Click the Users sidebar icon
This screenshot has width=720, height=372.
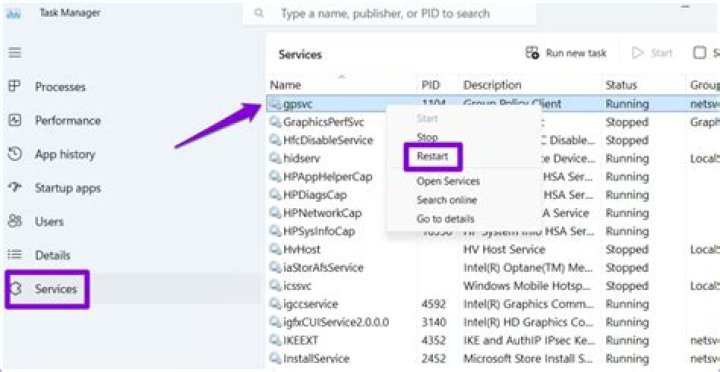(15, 221)
